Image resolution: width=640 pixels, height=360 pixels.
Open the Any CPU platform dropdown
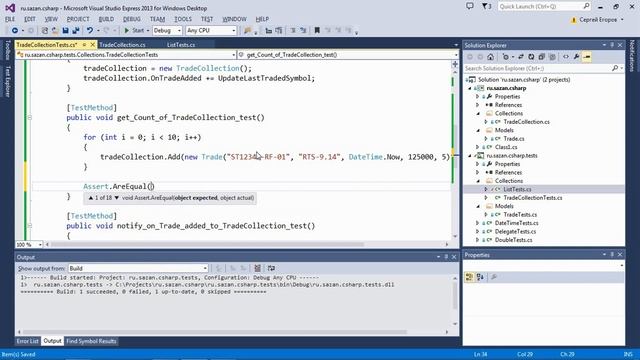pyautogui.click(x=211, y=31)
